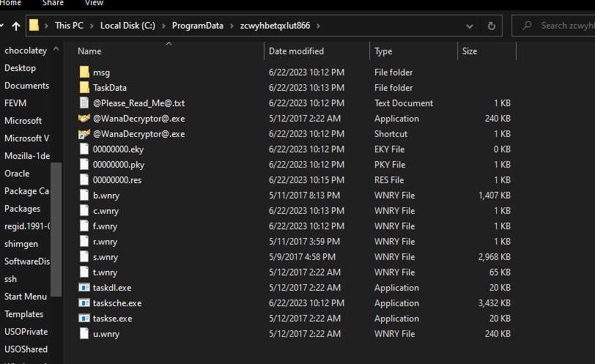The width and height of the screenshot is (595, 364).
Task: Select the b.wnry file icon
Action: coord(84,196)
